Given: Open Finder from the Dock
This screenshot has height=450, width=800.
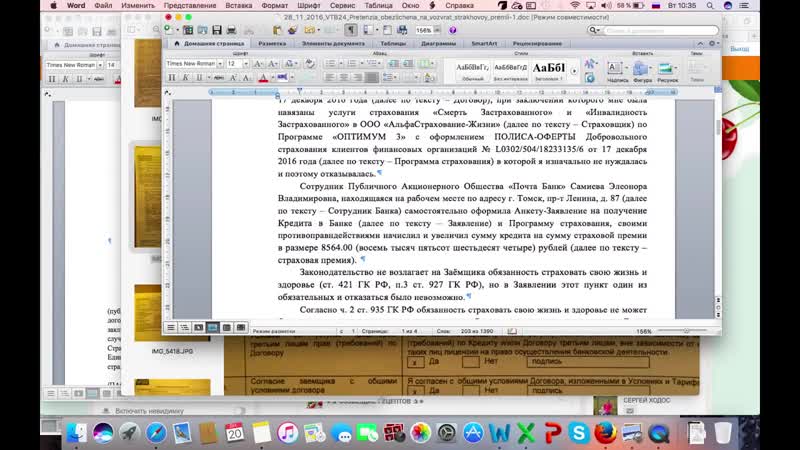Looking at the screenshot, I should (x=77, y=433).
